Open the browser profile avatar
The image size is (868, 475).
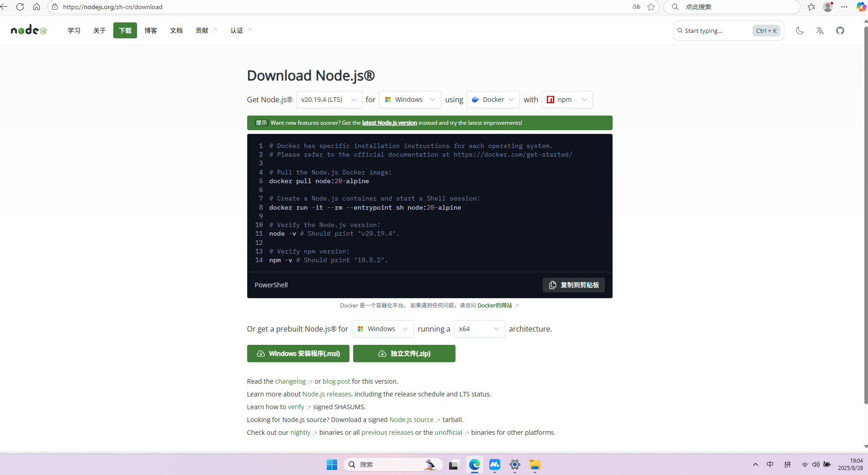coord(828,7)
